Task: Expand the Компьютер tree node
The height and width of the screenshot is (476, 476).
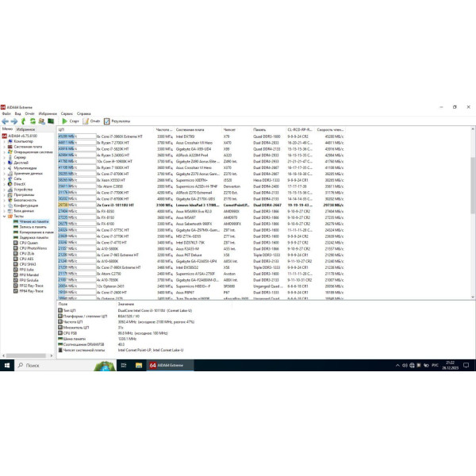Action: point(4,141)
